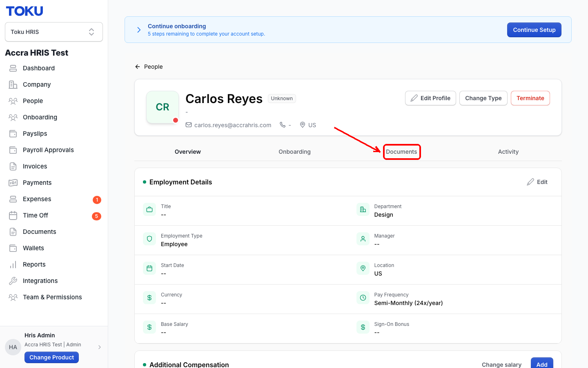The height and width of the screenshot is (368, 588).
Task: Click the People icon in sidebar
Action: pyautogui.click(x=13, y=101)
